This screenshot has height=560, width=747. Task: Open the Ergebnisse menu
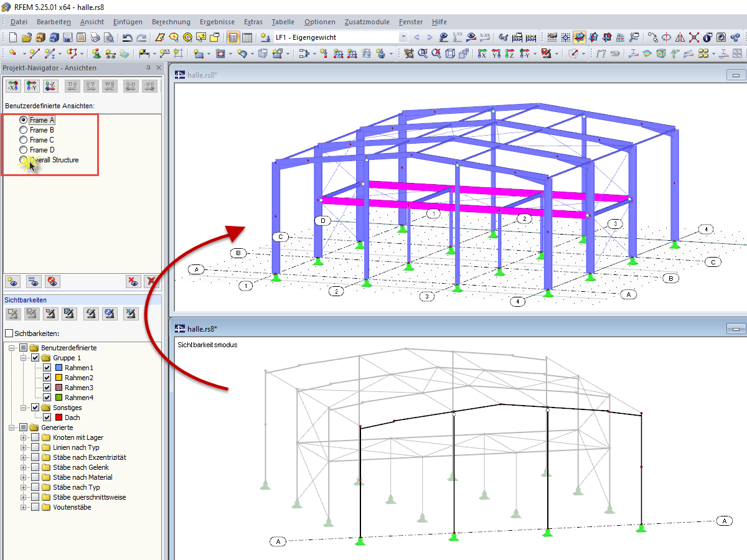click(x=217, y=22)
